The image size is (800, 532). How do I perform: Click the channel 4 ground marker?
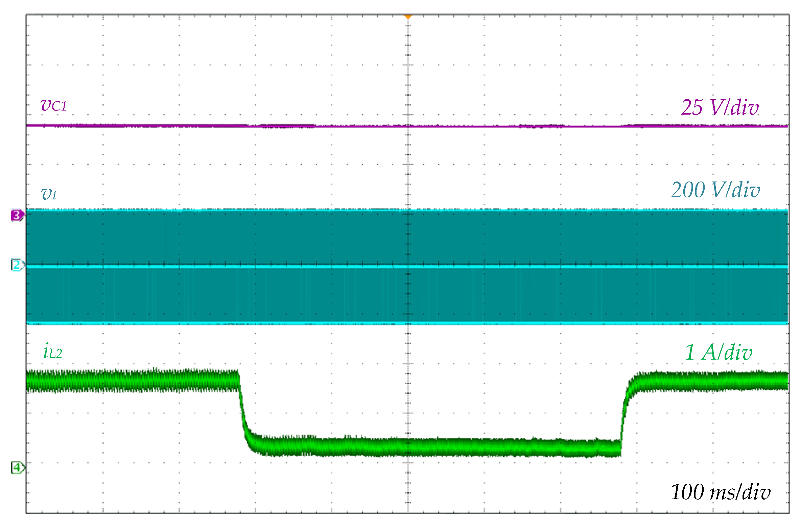pyautogui.click(x=16, y=467)
